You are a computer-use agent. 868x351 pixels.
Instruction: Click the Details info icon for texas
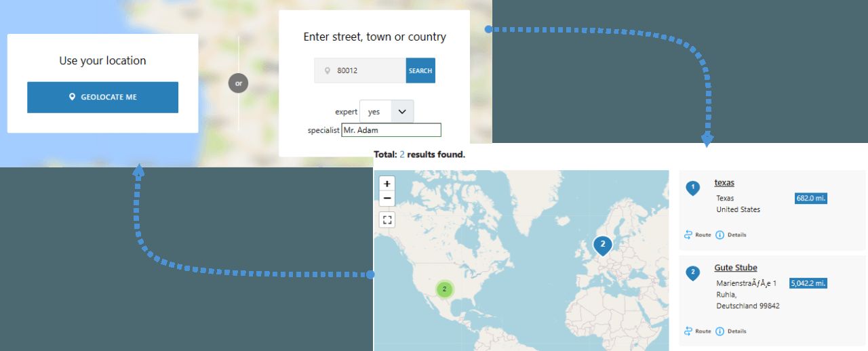click(720, 234)
